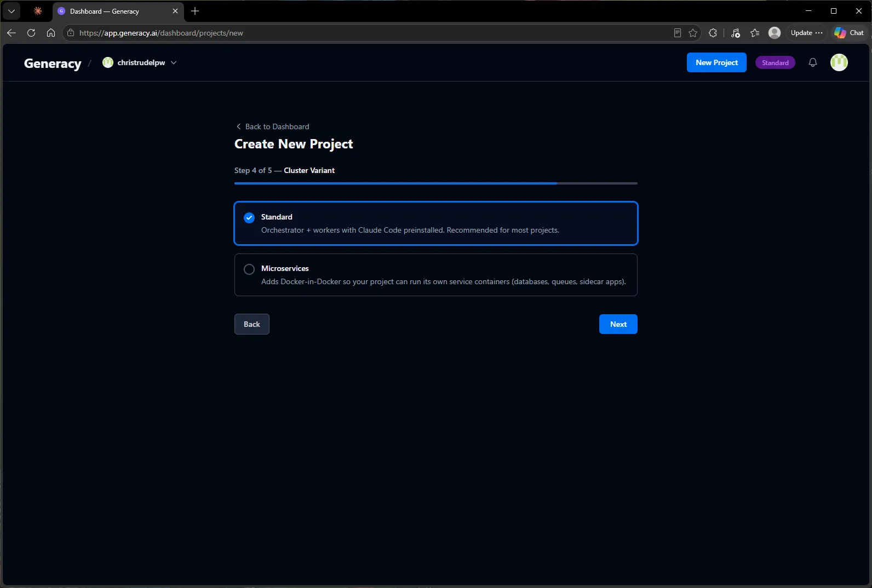Viewport: 872px width, 588px height.
Task: Open the pinned asterisk tab
Action: point(38,11)
